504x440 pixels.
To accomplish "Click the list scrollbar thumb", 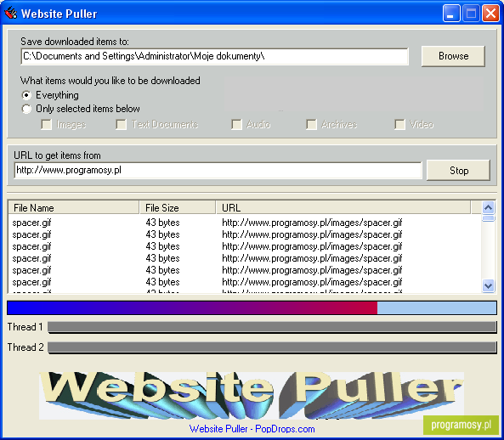I will [488, 218].
